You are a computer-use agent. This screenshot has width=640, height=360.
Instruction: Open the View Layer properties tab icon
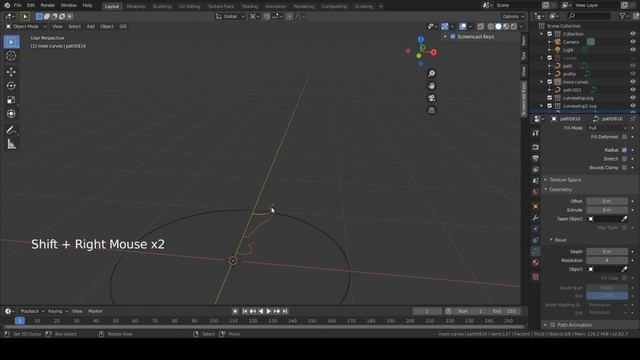click(536, 169)
